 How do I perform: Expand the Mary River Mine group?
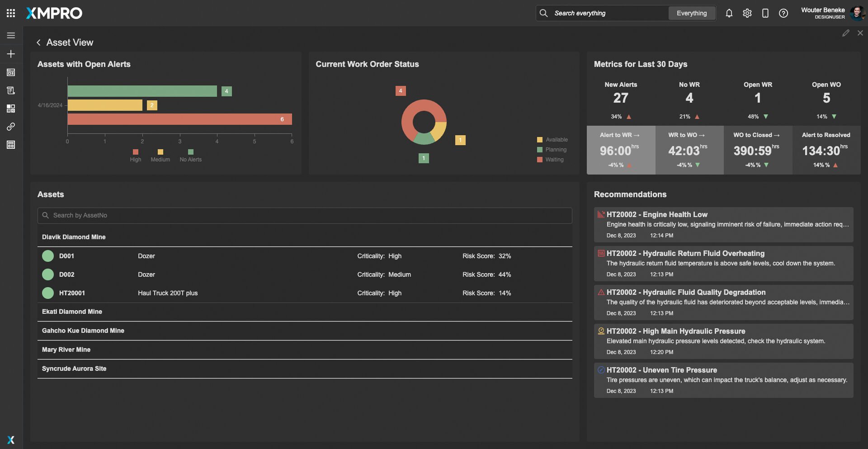pos(66,350)
